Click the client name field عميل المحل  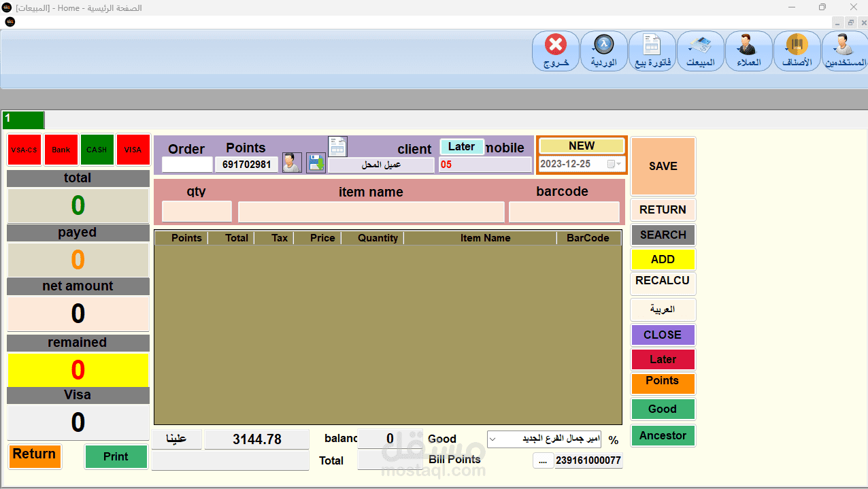click(381, 165)
